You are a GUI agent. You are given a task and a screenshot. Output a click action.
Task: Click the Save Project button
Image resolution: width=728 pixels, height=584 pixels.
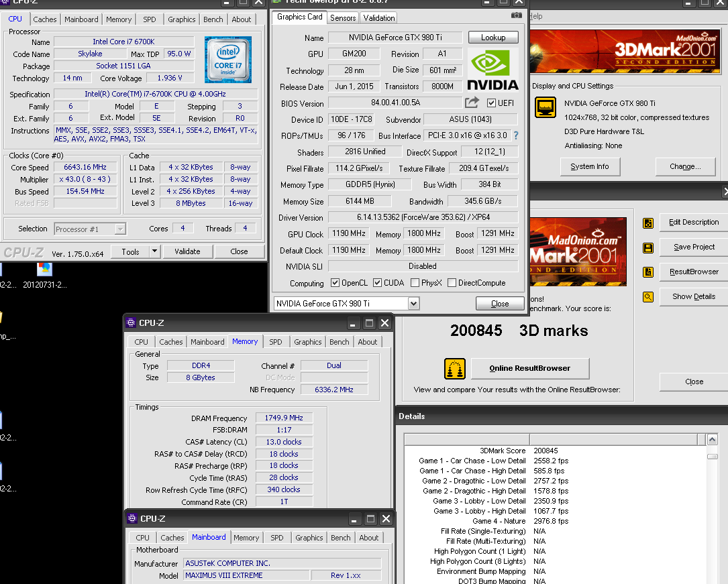coord(694,247)
